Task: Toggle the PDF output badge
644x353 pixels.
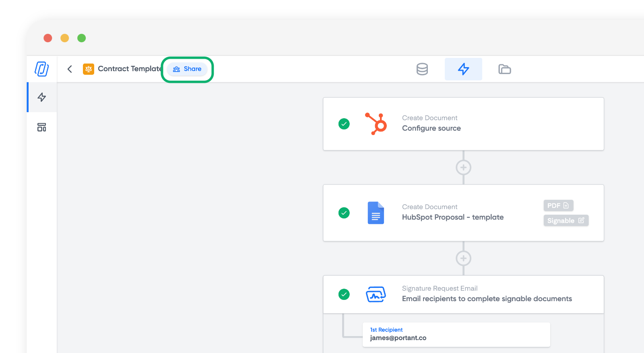Action: (x=558, y=205)
